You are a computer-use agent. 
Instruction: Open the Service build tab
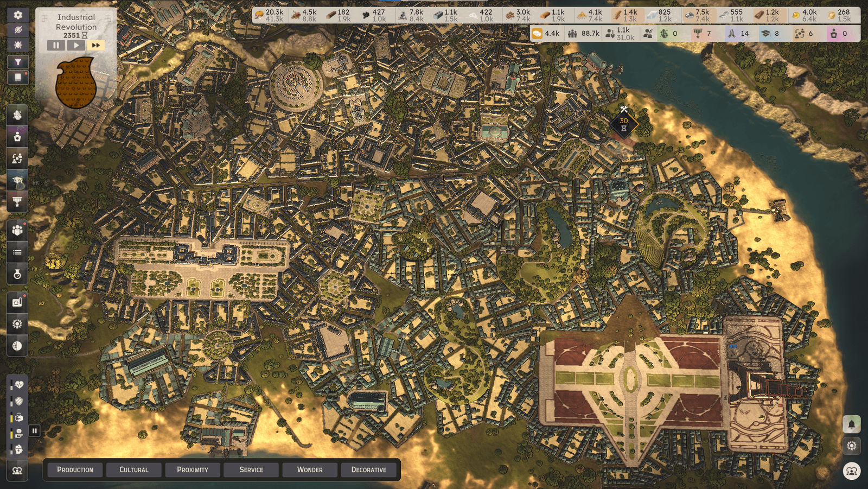[x=251, y=470]
